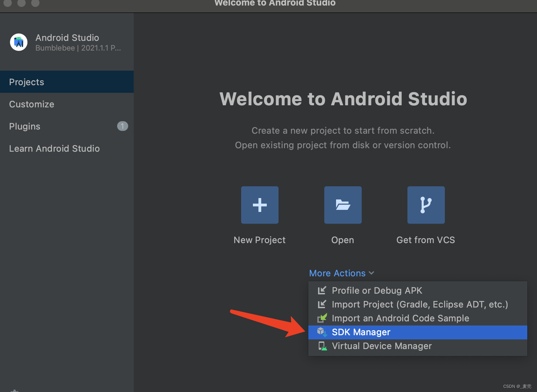Click the Virtual Device Manager phone icon
This screenshot has width=537, height=392.
coord(323,346)
